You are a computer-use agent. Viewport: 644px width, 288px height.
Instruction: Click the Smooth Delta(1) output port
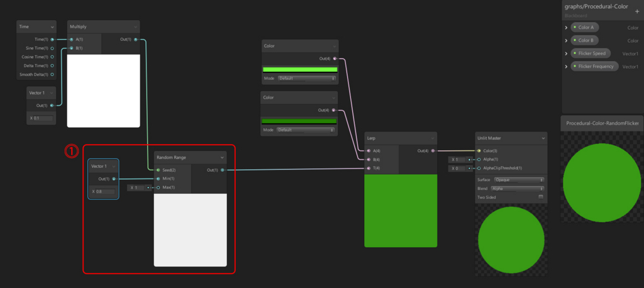tap(52, 75)
